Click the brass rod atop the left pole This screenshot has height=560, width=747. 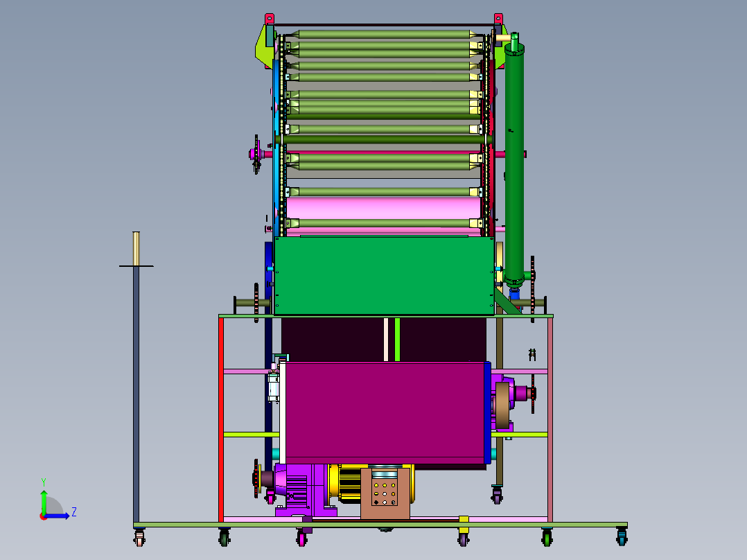coord(137,248)
